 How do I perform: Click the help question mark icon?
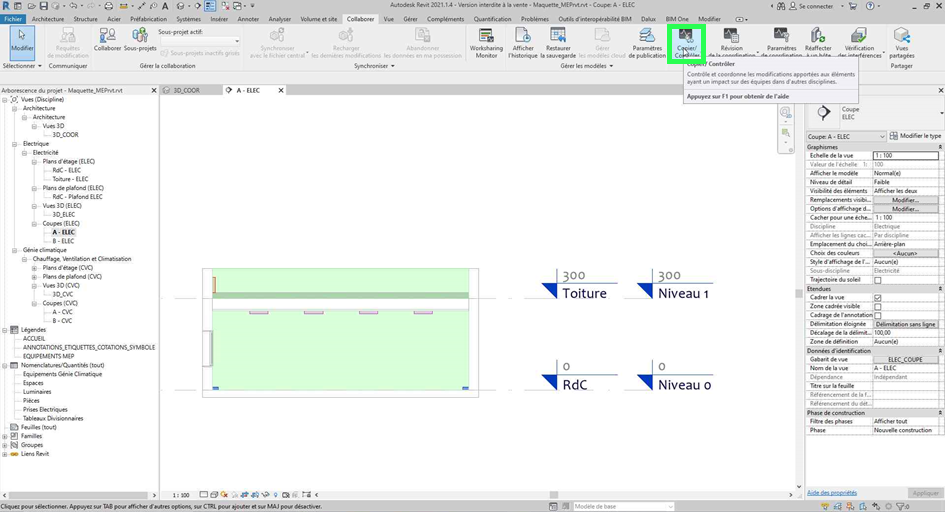point(870,6)
